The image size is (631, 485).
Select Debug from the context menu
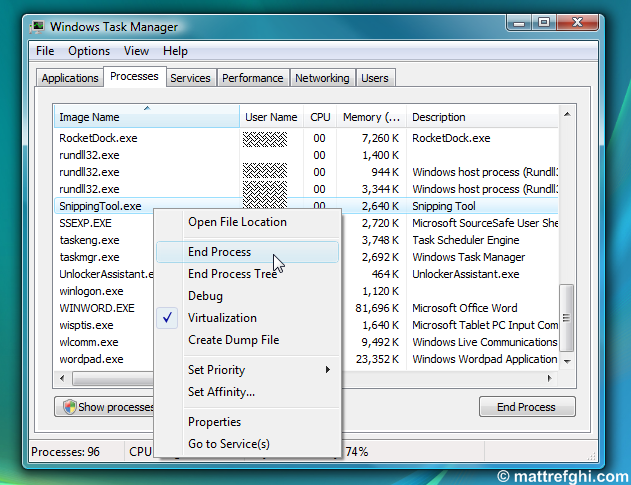click(x=247, y=296)
